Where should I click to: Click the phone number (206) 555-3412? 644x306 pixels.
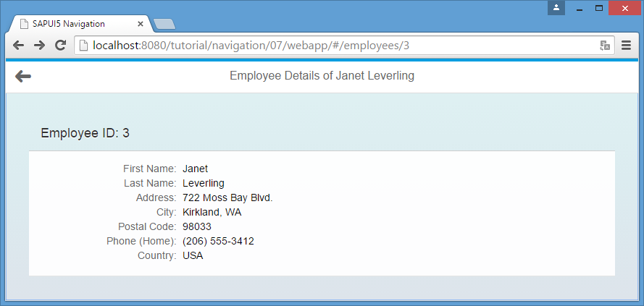point(218,241)
